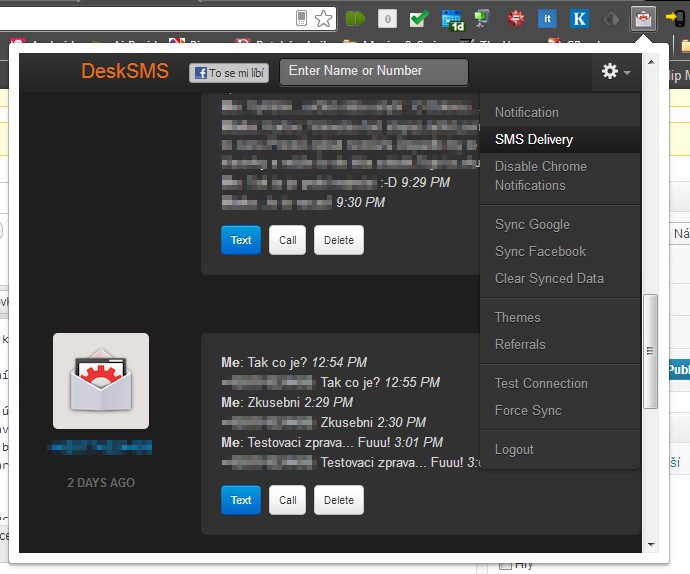Click message 'Me: Tak co je? 12:54 PM'
690x574 pixels.
pyautogui.click(x=294, y=362)
